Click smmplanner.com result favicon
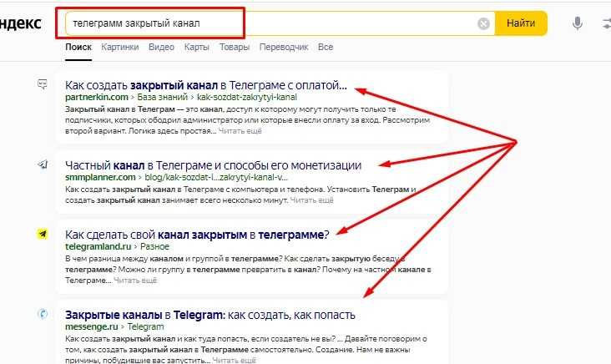 coord(43,164)
